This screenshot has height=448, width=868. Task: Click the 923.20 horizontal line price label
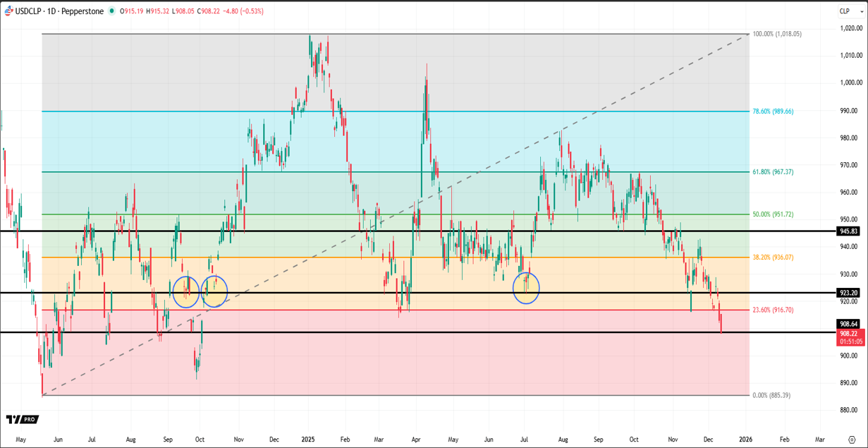848,292
